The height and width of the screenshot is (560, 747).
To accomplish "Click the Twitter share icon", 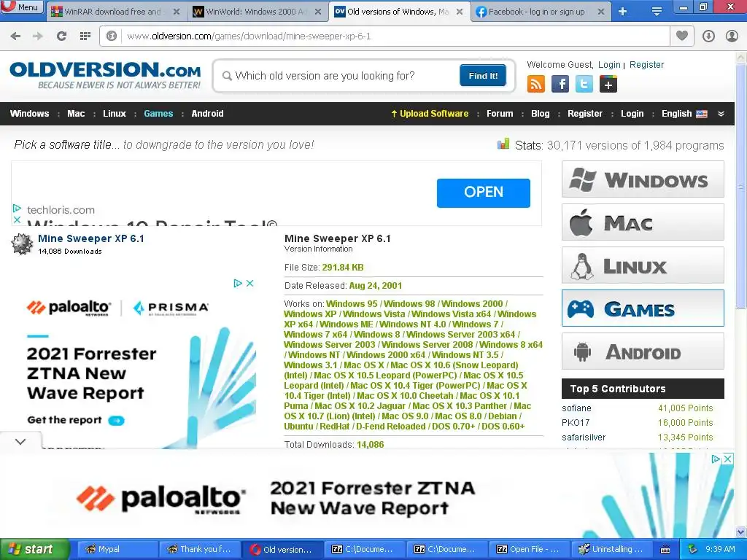I will pyautogui.click(x=584, y=85).
